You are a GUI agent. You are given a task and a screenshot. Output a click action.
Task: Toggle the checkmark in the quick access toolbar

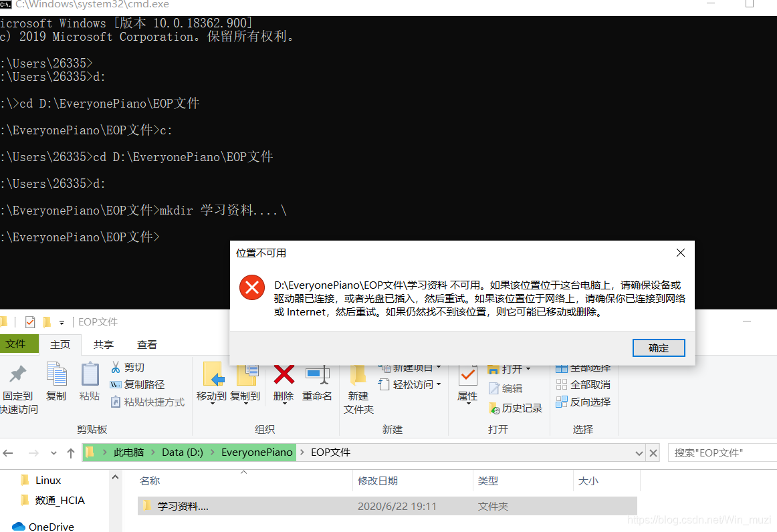tap(29, 321)
